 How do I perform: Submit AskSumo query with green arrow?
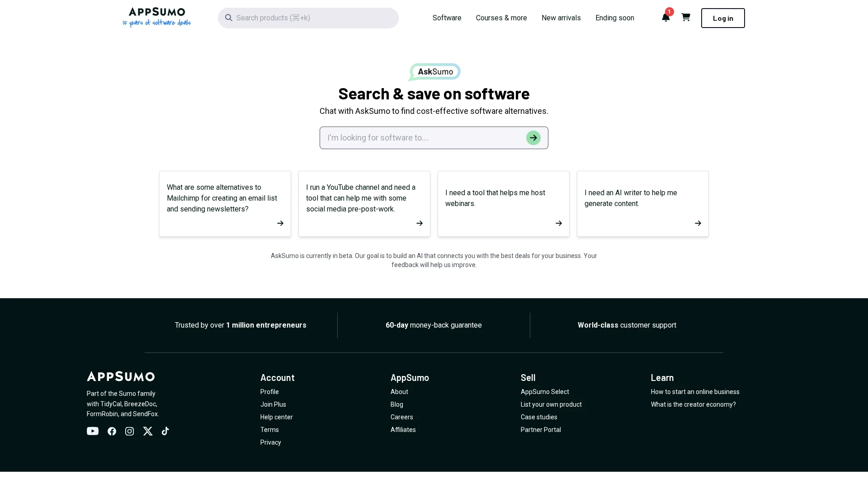[x=533, y=138]
